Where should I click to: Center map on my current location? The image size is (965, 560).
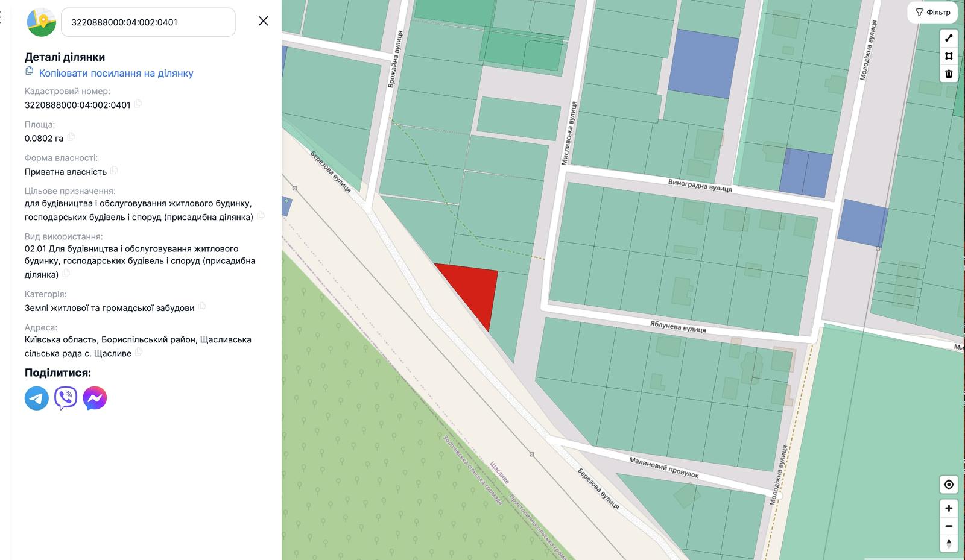pos(948,485)
